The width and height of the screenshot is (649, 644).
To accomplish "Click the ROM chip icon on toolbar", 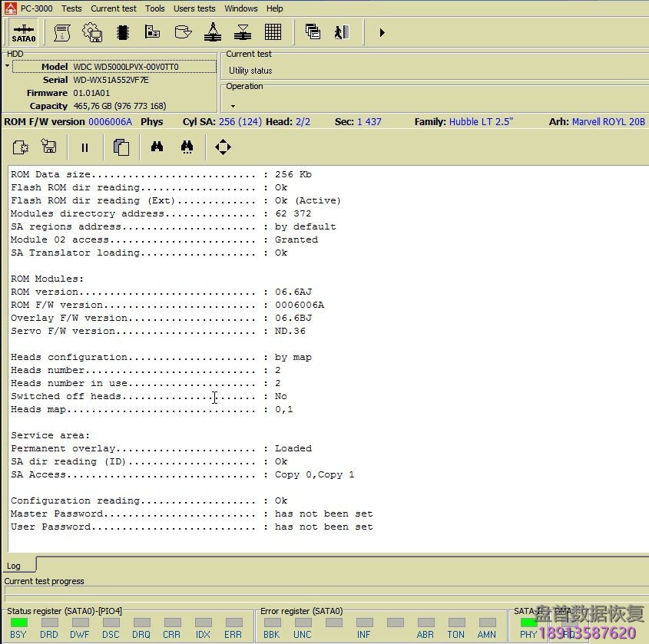I will point(122,32).
